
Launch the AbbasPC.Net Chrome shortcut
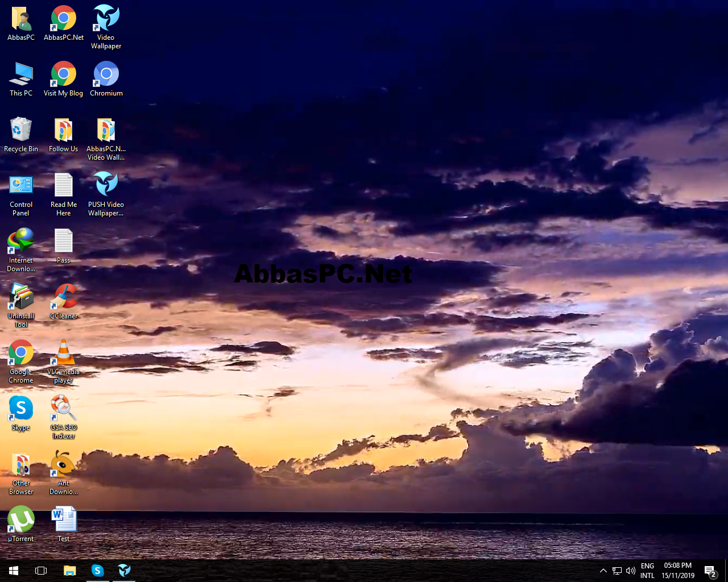[64, 23]
